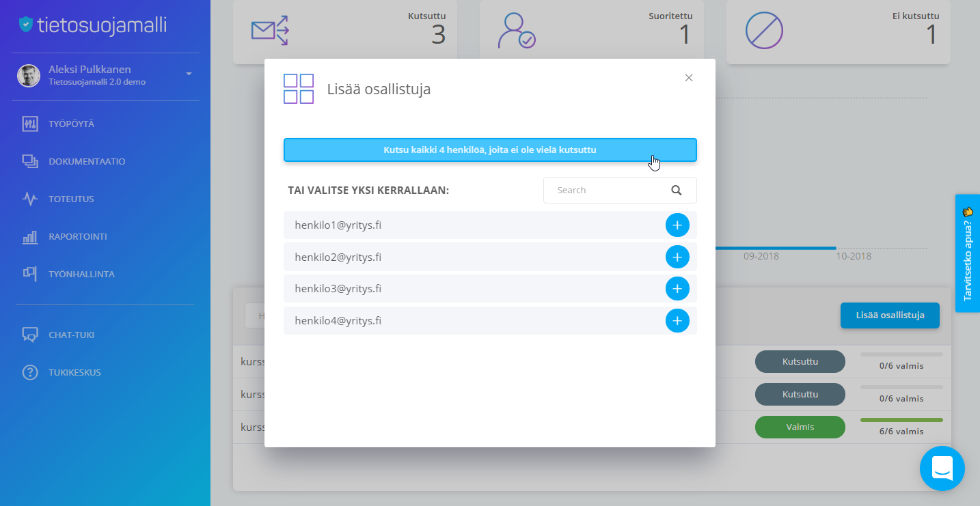Open the Tarvitsetko apua side tab
This screenshot has height=506, width=980.
[x=968, y=253]
